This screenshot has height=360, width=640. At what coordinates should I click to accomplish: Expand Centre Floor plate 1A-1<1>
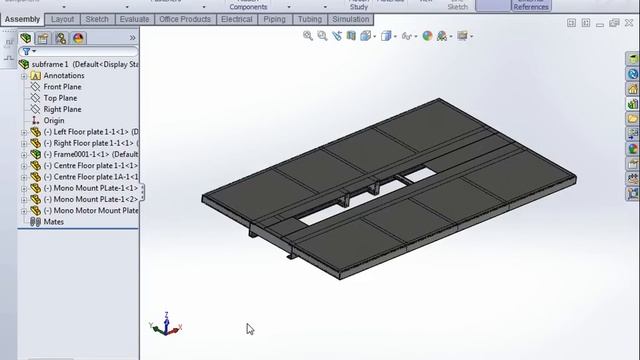coord(24,177)
